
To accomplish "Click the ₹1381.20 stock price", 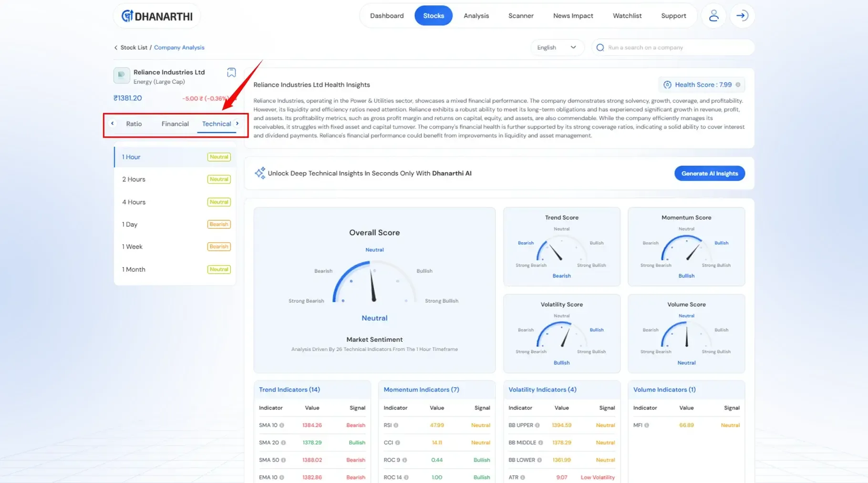I will coord(127,98).
